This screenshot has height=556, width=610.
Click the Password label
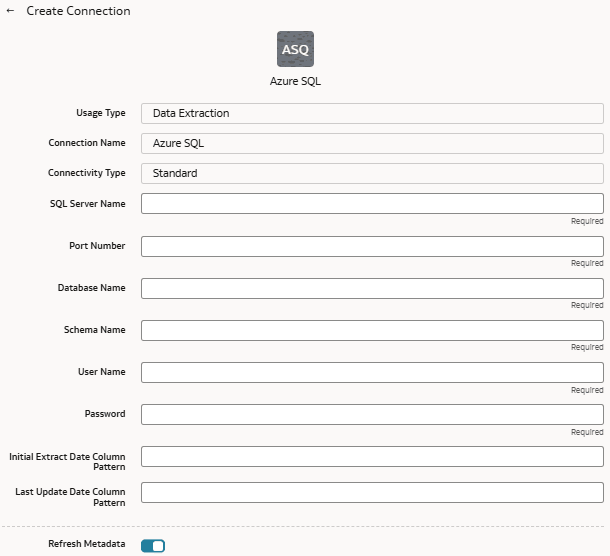(x=105, y=414)
